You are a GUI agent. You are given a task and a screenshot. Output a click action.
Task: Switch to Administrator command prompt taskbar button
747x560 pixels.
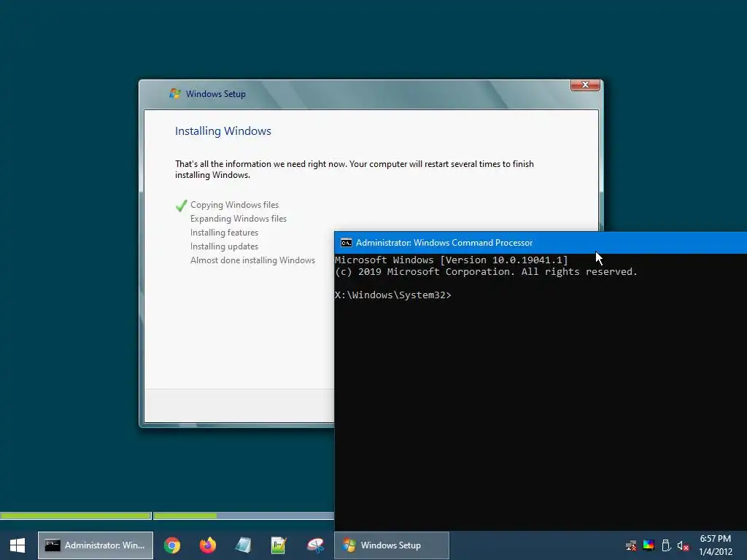[x=96, y=545]
